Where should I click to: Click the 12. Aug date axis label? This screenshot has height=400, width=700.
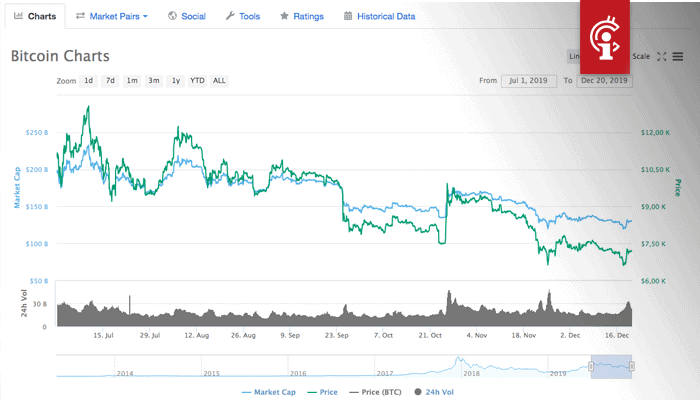tap(196, 335)
